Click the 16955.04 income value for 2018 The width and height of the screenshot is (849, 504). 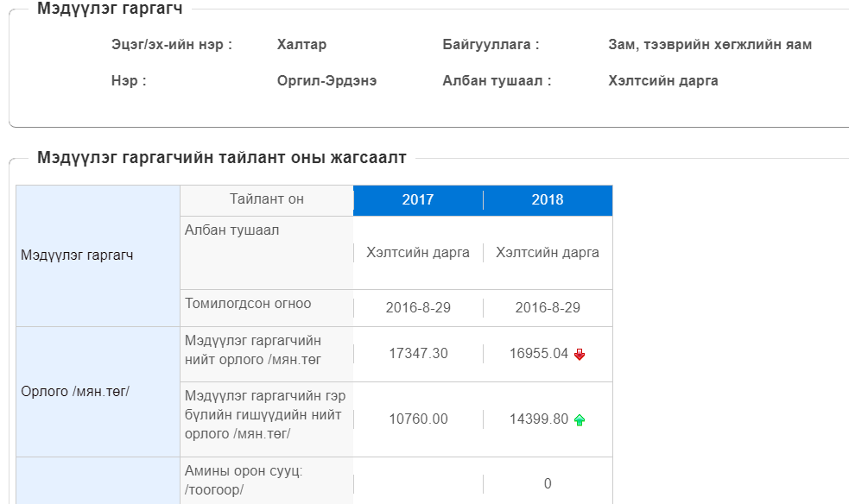[x=539, y=354]
